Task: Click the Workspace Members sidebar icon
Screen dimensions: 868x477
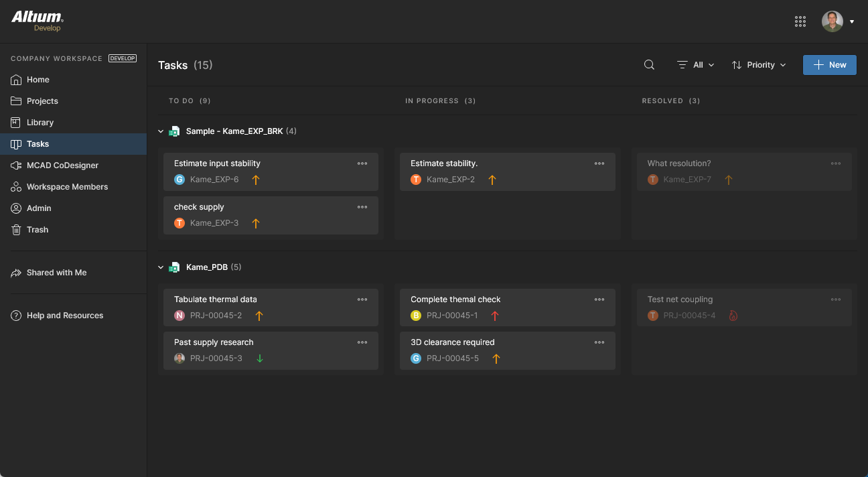Action: click(x=16, y=187)
